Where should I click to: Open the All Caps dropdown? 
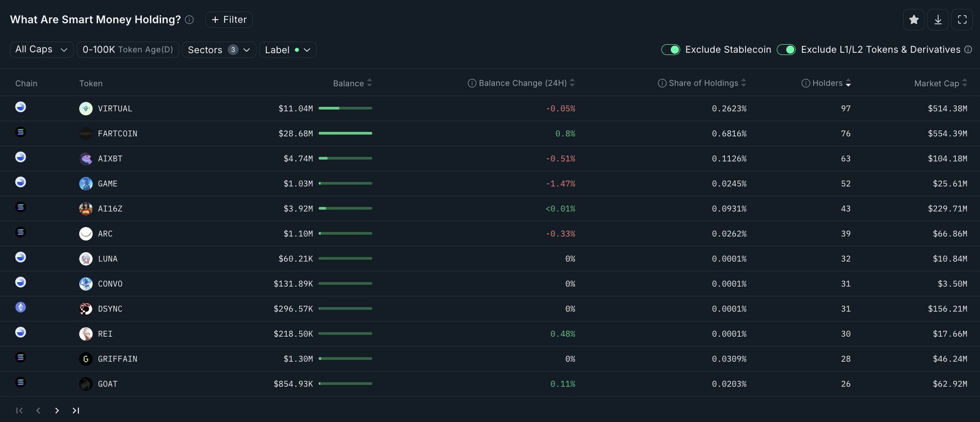(x=41, y=50)
